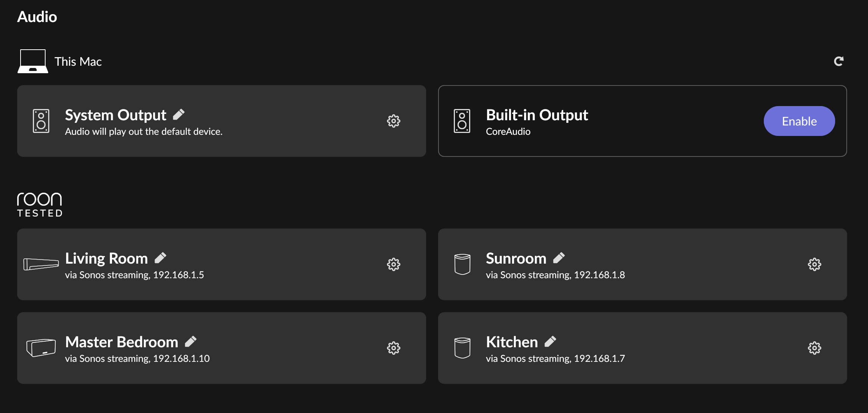
Task: Click the Kitchen speaker icon
Action: 462,348
